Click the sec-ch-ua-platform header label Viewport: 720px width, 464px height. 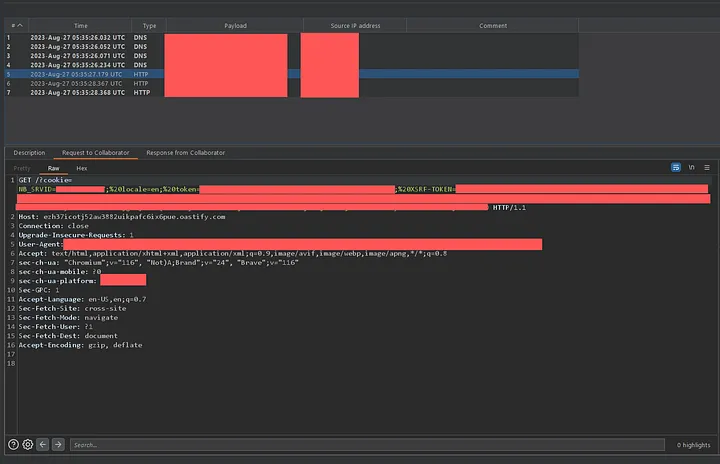[57, 281]
